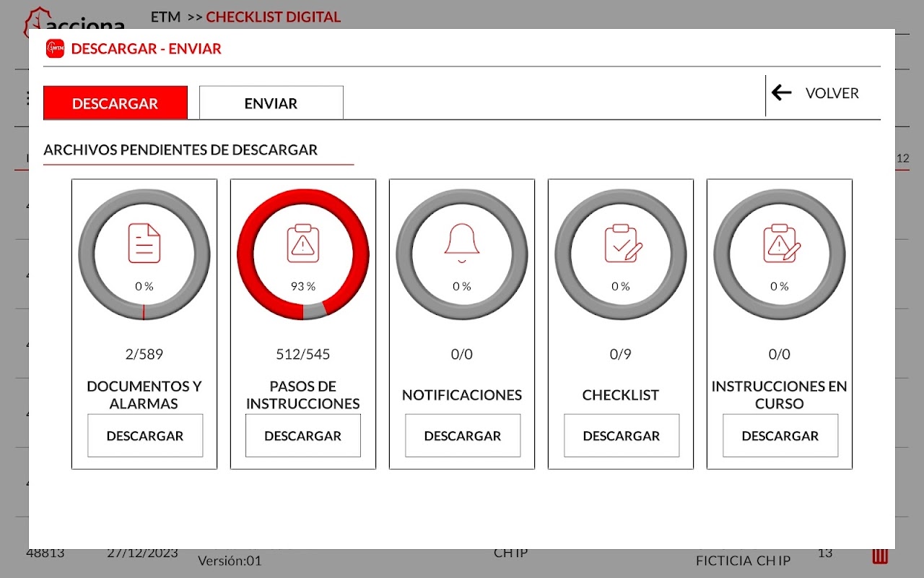The width and height of the screenshot is (924, 578).
Task: Download Instrucciones en Curso files
Action: tap(780, 436)
